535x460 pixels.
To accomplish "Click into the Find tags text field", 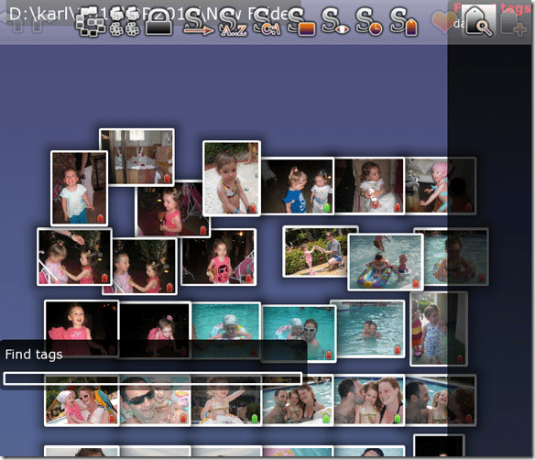I will click(153, 378).
